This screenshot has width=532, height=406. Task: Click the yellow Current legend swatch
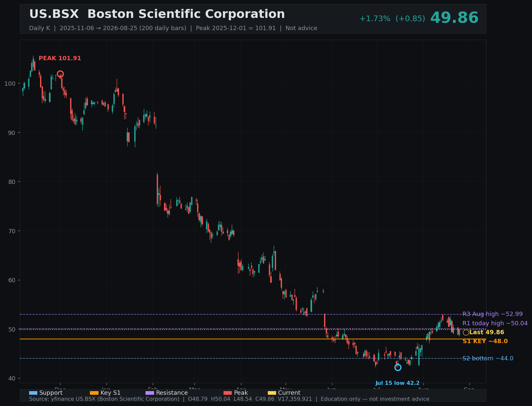(x=272, y=393)
